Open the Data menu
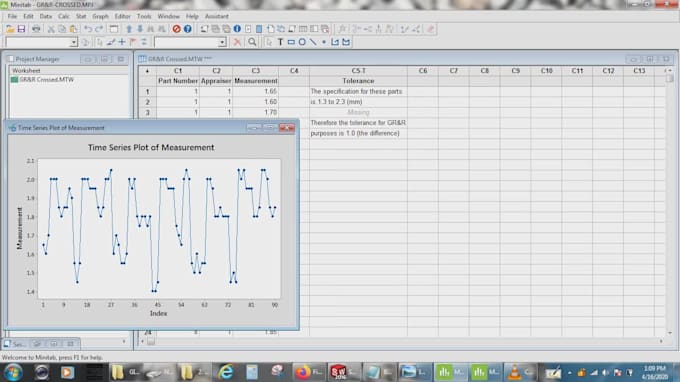 coord(46,16)
